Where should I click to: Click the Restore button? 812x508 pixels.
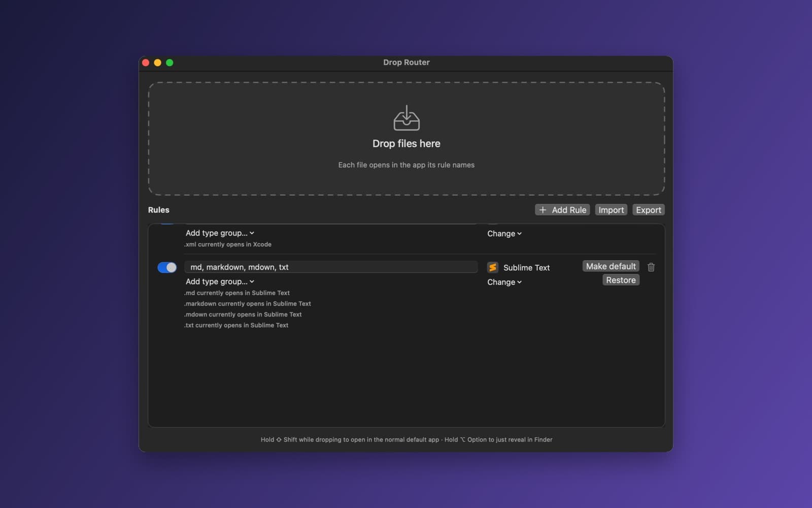point(621,280)
